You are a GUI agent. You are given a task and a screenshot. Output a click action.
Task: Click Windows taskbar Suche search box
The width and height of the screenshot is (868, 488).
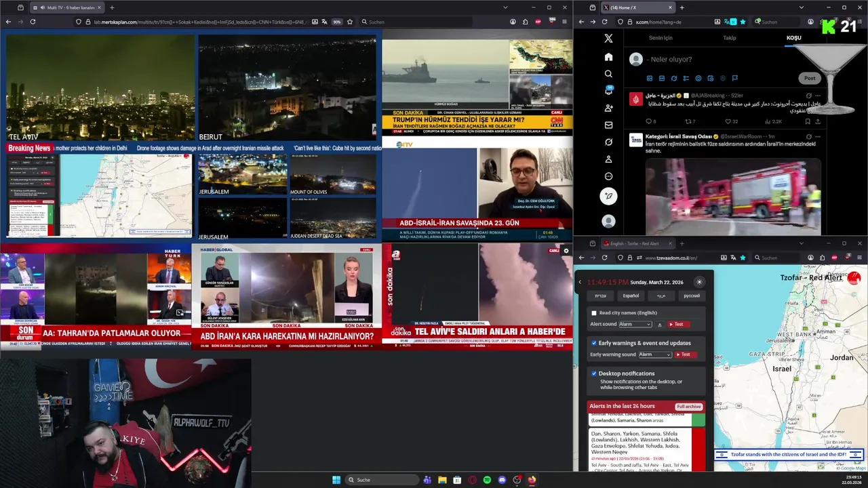[x=380, y=480]
